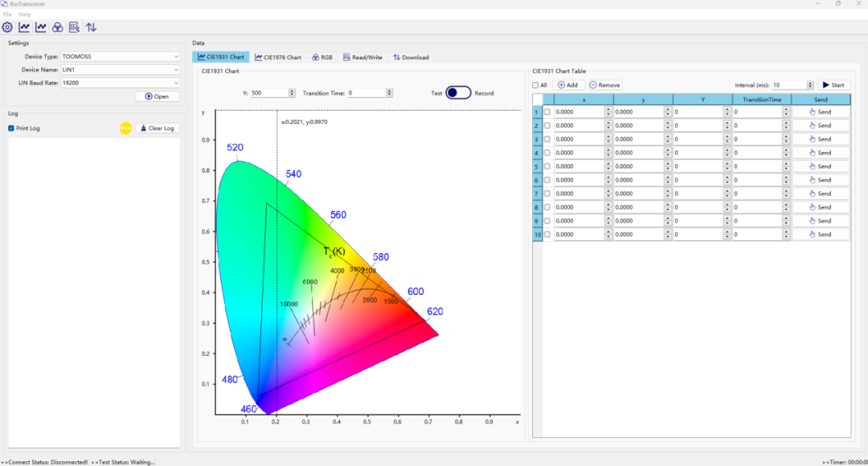This screenshot has height=466, width=868.
Task: Add a row with the plus Add button
Action: [x=567, y=85]
